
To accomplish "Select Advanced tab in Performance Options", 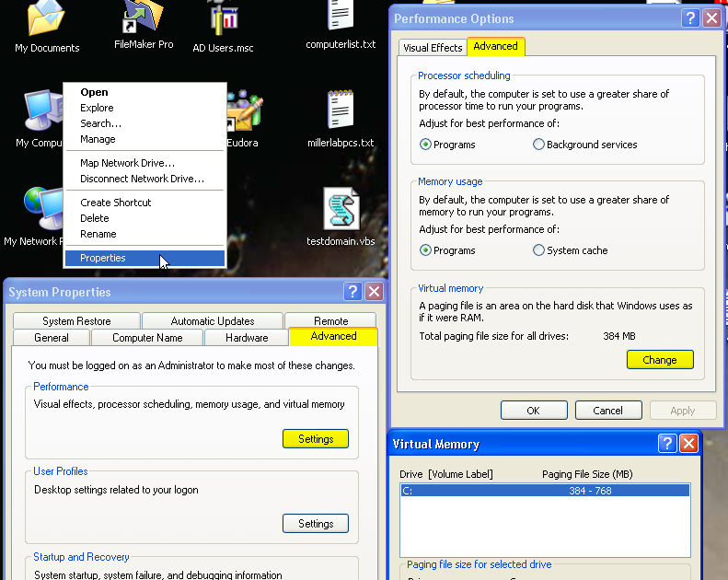I will (496, 46).
